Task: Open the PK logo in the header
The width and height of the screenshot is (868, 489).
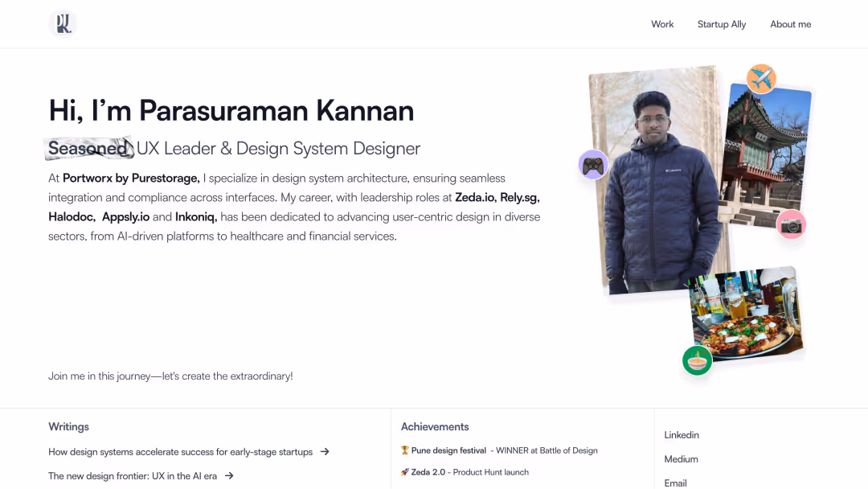Action: pos(63,23)
